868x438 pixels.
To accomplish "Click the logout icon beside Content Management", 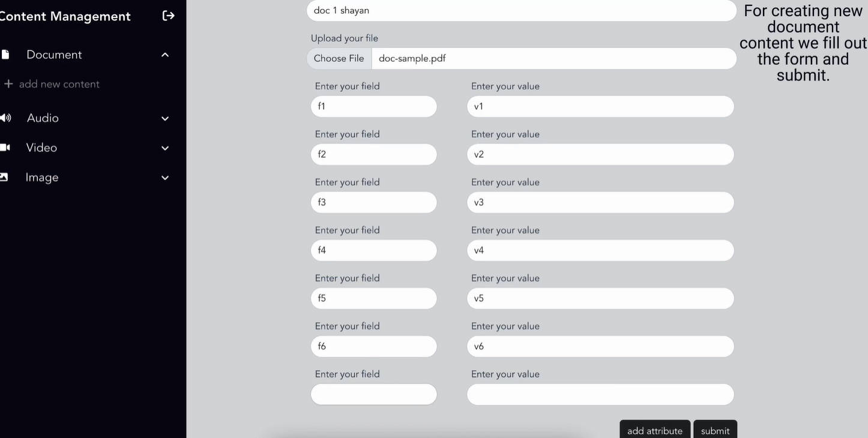I will click(169, 16).
